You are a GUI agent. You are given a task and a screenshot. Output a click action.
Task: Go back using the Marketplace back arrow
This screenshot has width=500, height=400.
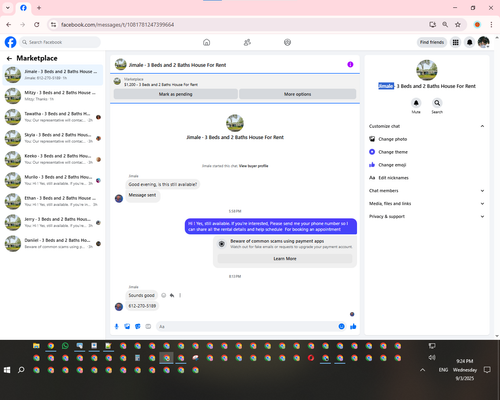point(9,59)
